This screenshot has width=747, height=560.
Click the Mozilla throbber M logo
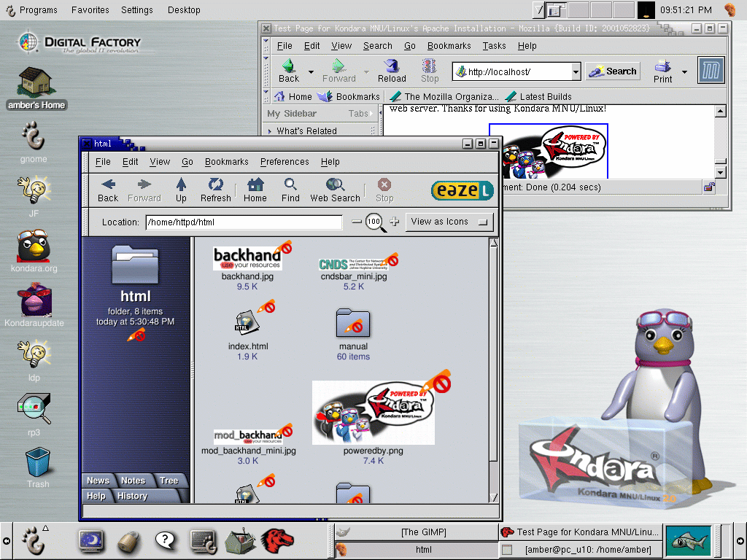(x=711, y=71)
